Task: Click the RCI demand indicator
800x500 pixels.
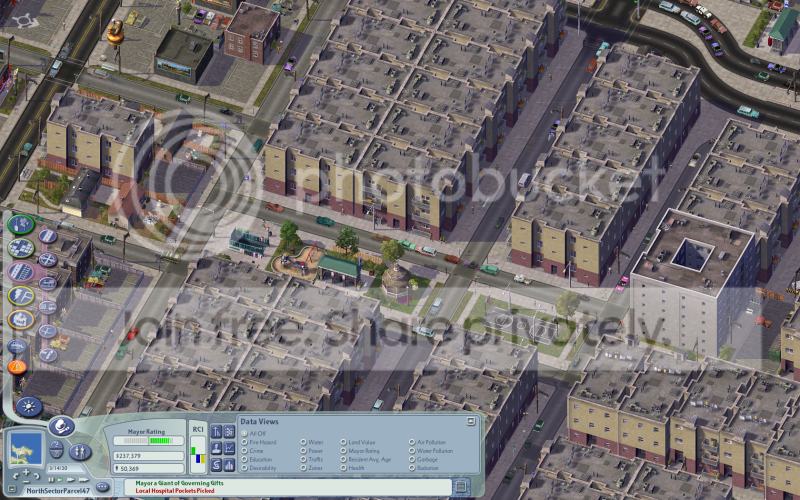Action: 197,454
